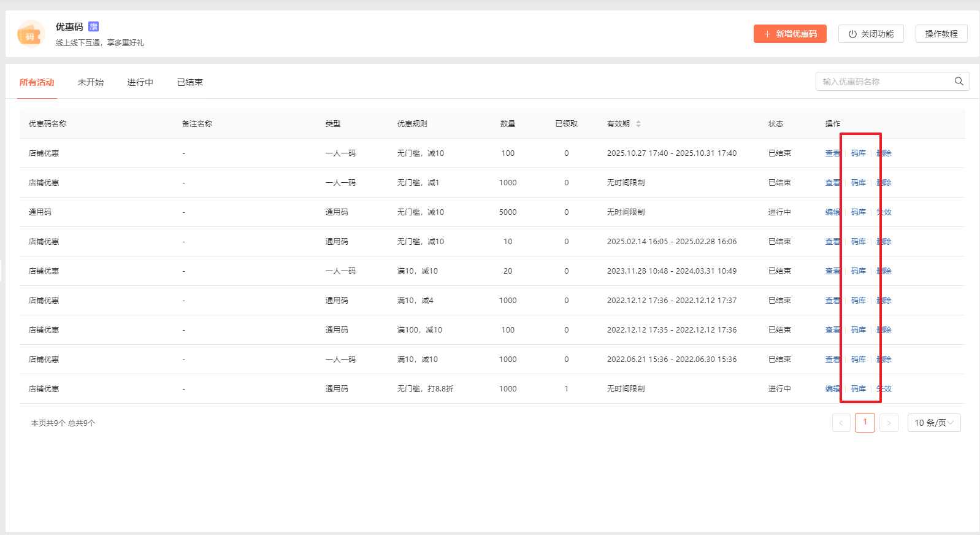This screenshot has height=535, width=980.
Task: Click the blue badge beside 优惠码 title
Action: pyautogui.click(x=93, y=26)
